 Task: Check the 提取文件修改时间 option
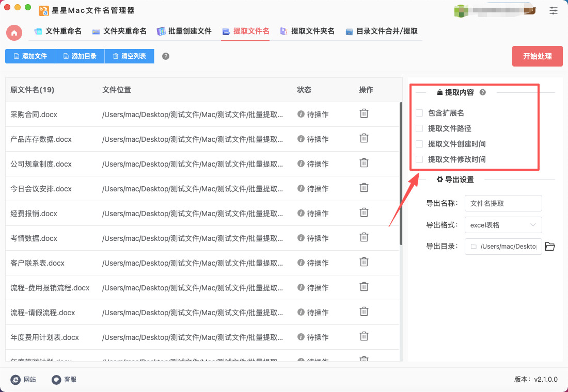(x=419, y=159)
